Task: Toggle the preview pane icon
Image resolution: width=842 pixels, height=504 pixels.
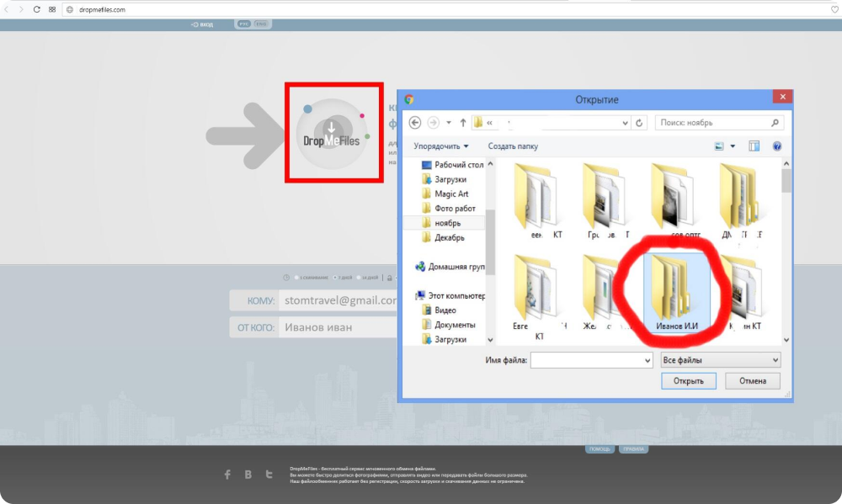Action: [x=754, y=146]
